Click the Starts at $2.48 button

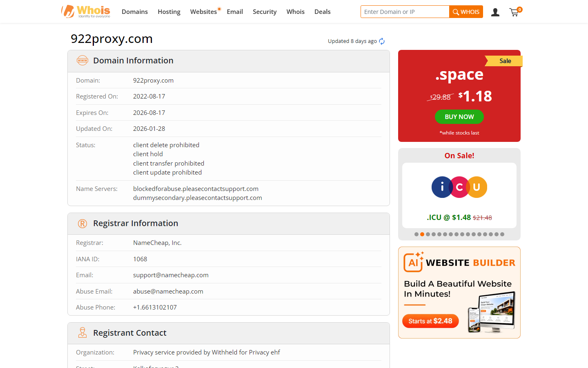[x=430, y=321]
